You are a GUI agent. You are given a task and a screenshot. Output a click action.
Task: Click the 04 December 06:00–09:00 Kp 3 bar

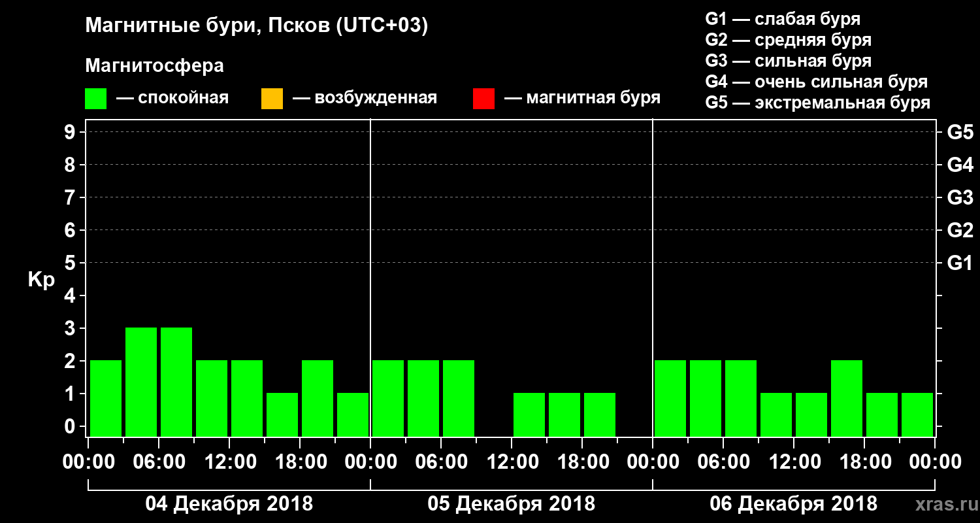[x=176, y=382]
